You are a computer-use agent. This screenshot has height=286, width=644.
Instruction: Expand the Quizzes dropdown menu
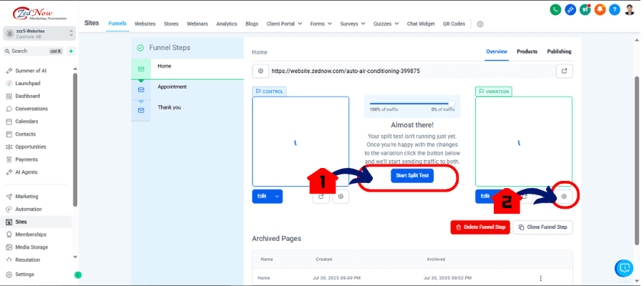point(386,24)
